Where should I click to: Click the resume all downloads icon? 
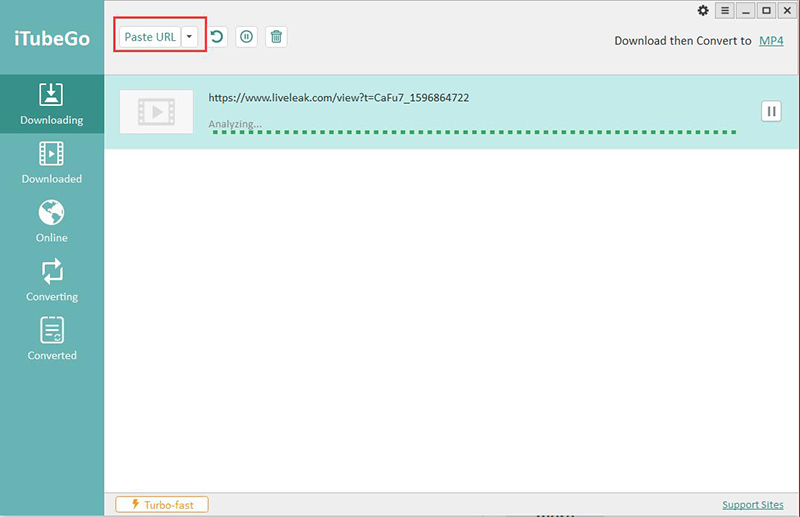[217, 37]
